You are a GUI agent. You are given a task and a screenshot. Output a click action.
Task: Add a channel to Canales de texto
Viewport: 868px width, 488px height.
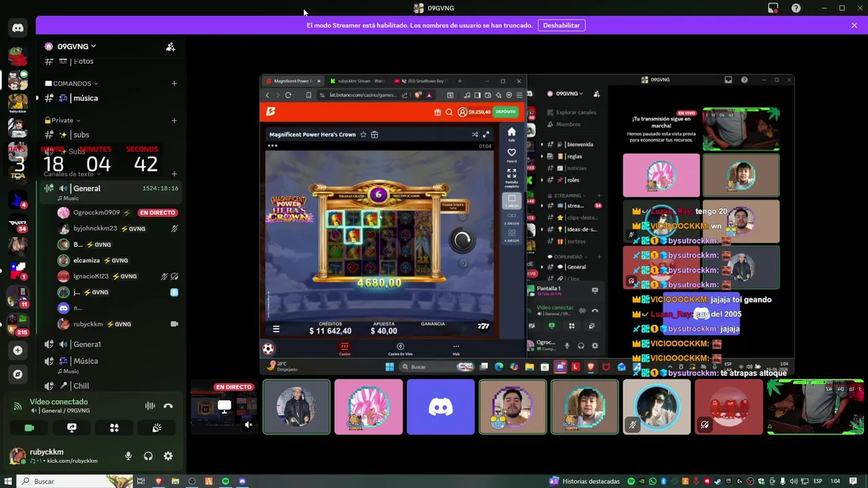tap(174, 174)
